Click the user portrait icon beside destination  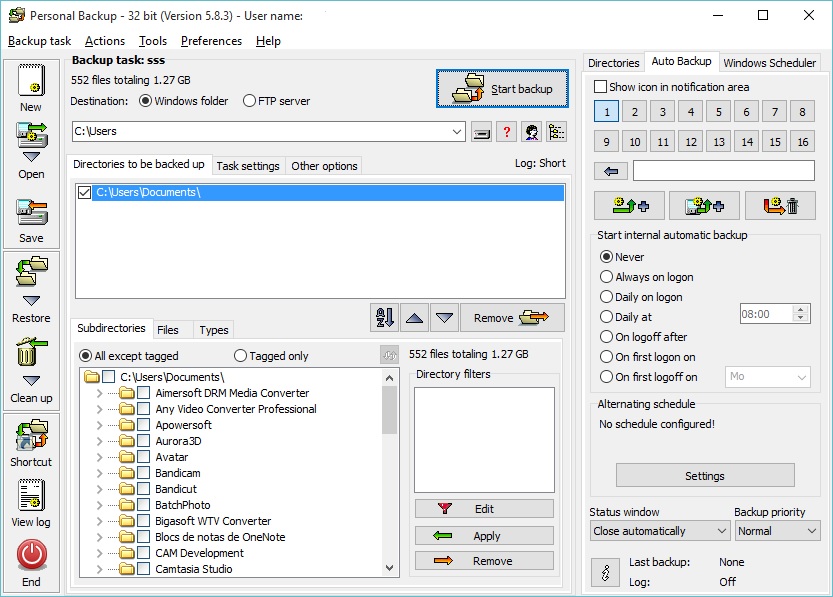coord(532,132)
